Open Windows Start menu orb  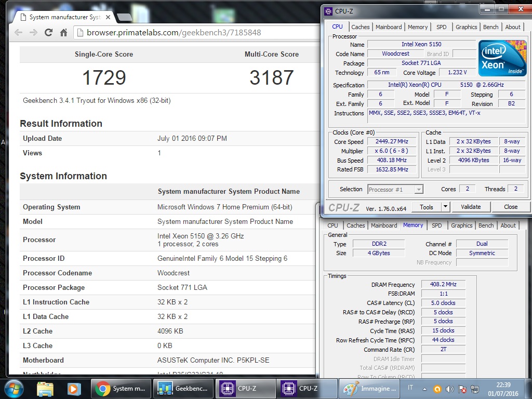[x=14, y=389]
